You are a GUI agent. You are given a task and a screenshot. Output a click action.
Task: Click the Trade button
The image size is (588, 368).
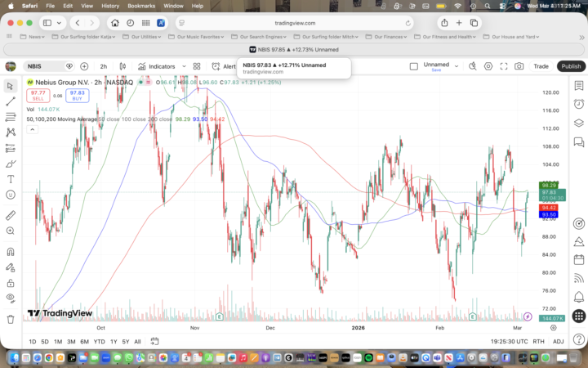pos(541,66)
